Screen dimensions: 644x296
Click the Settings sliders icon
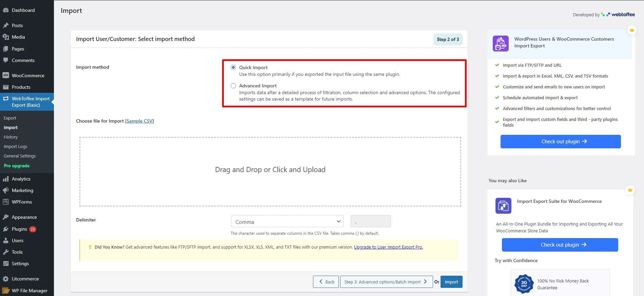pos(6,263)
